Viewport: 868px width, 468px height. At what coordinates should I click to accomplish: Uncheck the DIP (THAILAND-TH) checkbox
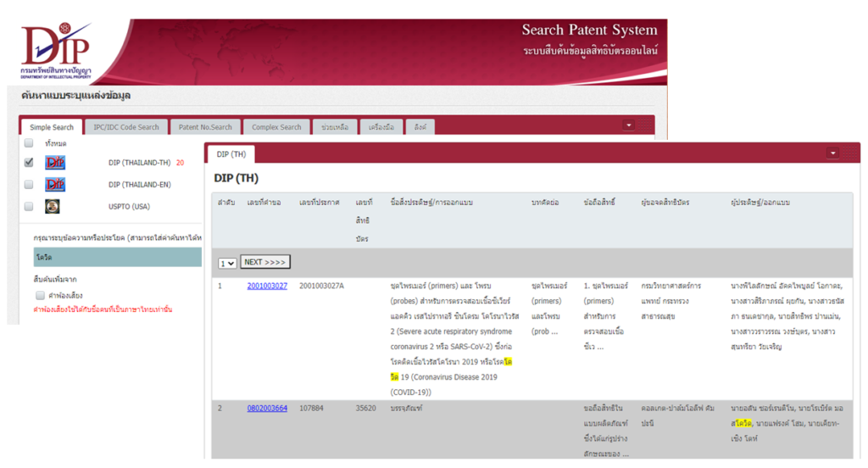(x=29, y=162)
